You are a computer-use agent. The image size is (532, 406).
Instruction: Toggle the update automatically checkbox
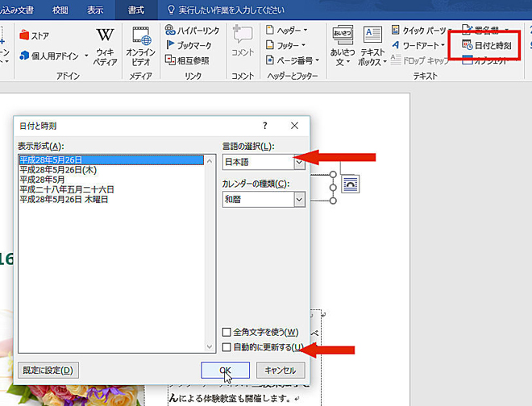227,347
